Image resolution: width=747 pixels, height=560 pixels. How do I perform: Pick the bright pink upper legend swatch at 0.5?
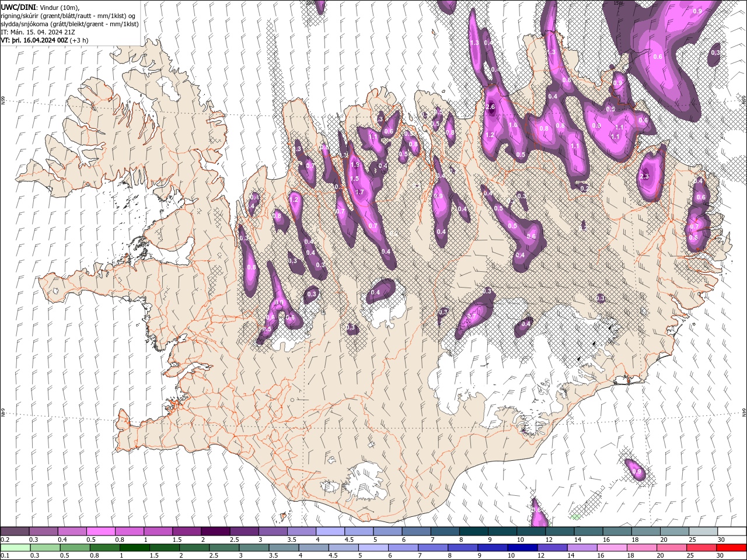(x=100, y=531)
